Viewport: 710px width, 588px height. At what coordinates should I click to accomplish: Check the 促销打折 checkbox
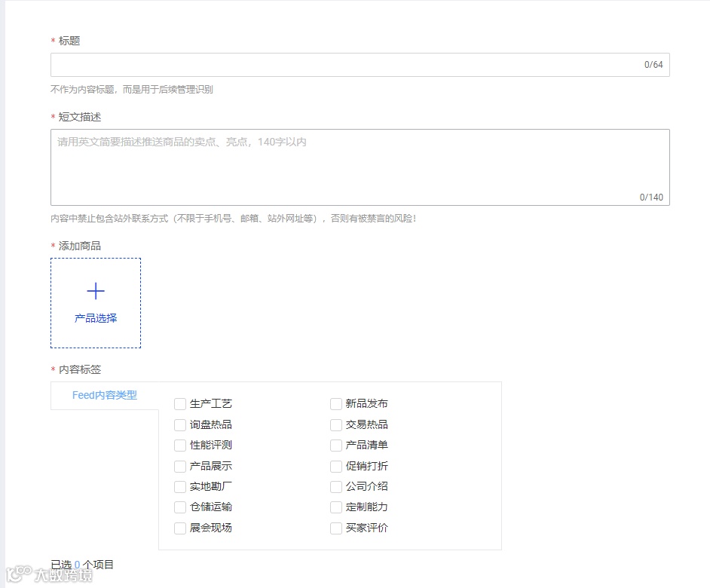click(x=336, y=466)
